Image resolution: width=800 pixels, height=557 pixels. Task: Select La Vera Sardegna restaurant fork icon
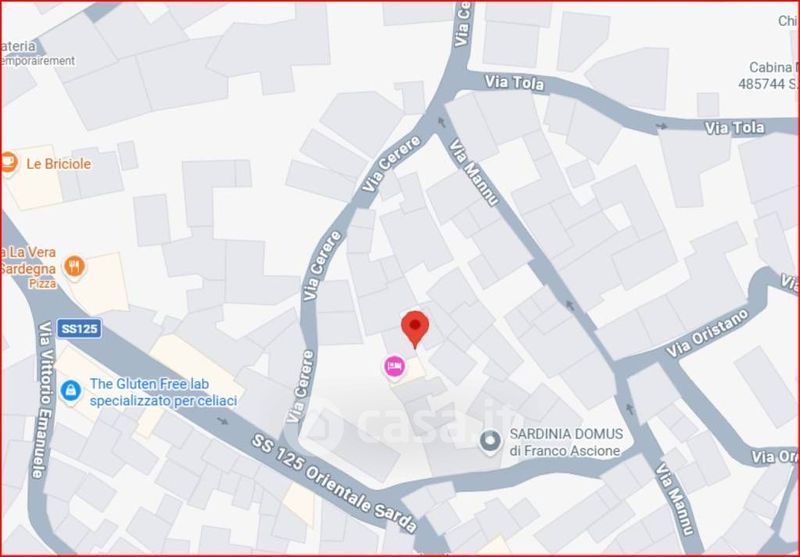click(74, 267)
